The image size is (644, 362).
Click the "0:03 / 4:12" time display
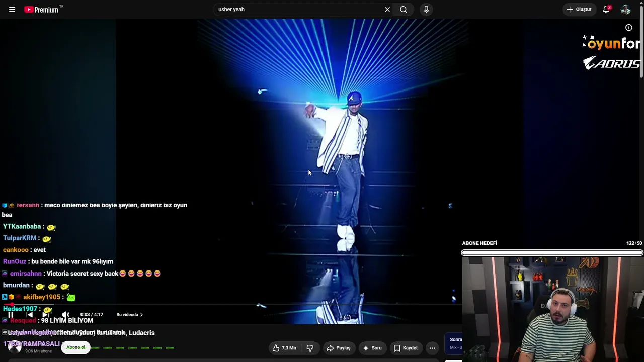[92, 315]
